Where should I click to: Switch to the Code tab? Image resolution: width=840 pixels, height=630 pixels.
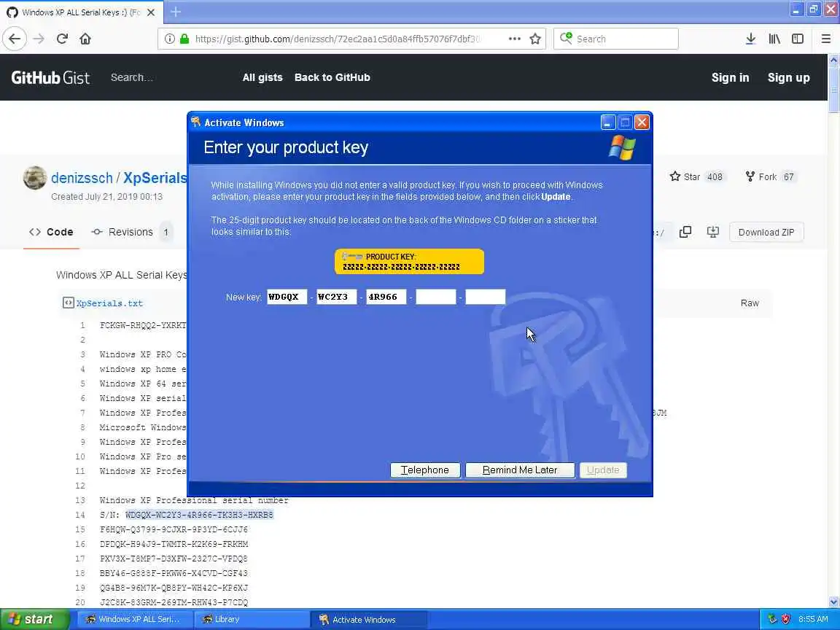(x=52, y=232)
